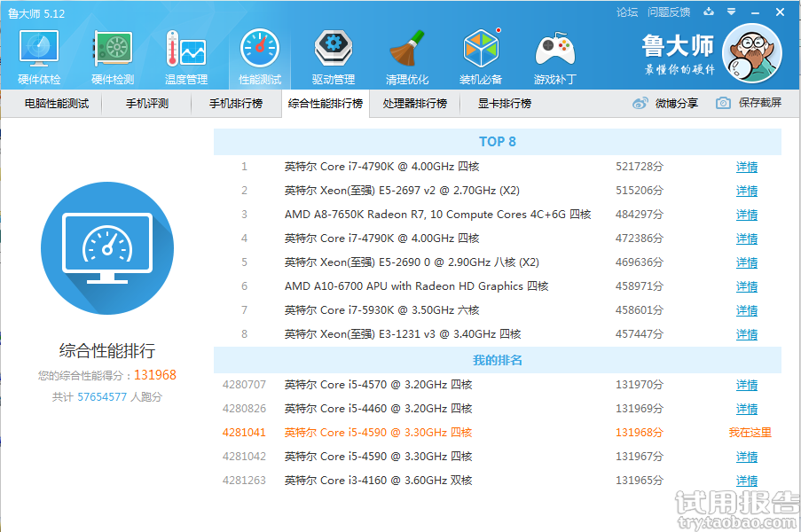Image resolution: width=801 pixels, height=532 pixels.
Task: Switch to 显卡排行榜 tab
Action: (x=504, y=104)
